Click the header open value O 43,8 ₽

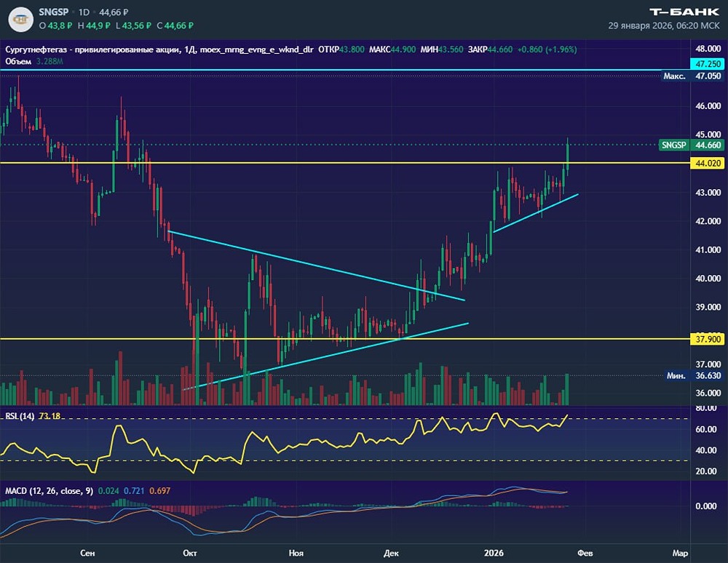(56, 25)
